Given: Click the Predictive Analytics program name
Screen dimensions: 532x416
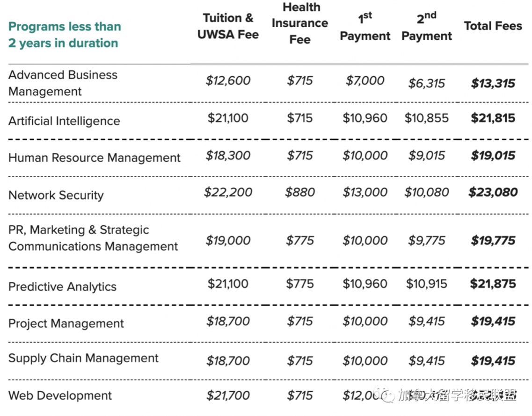Looking at the screenshot, I should point(62,287).
